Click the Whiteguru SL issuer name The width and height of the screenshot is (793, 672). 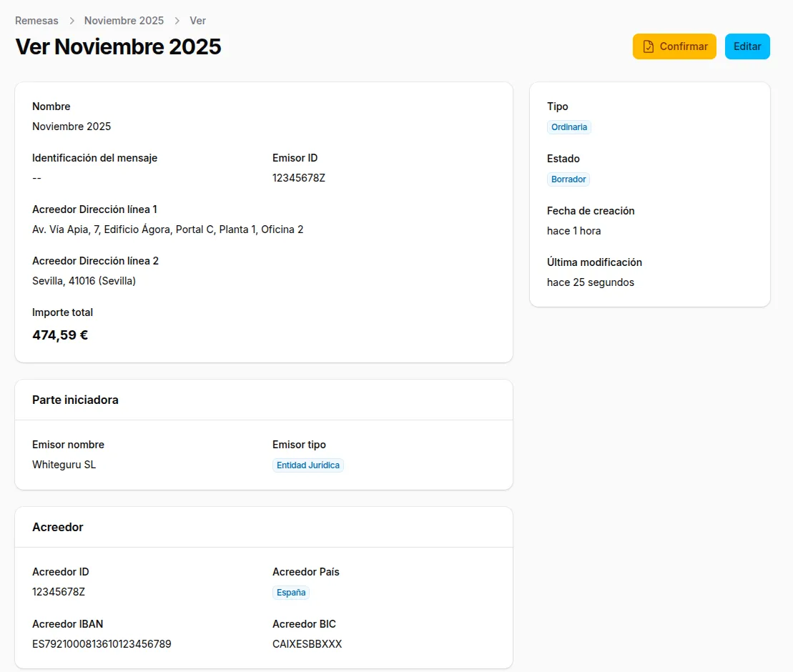point(64,465)
